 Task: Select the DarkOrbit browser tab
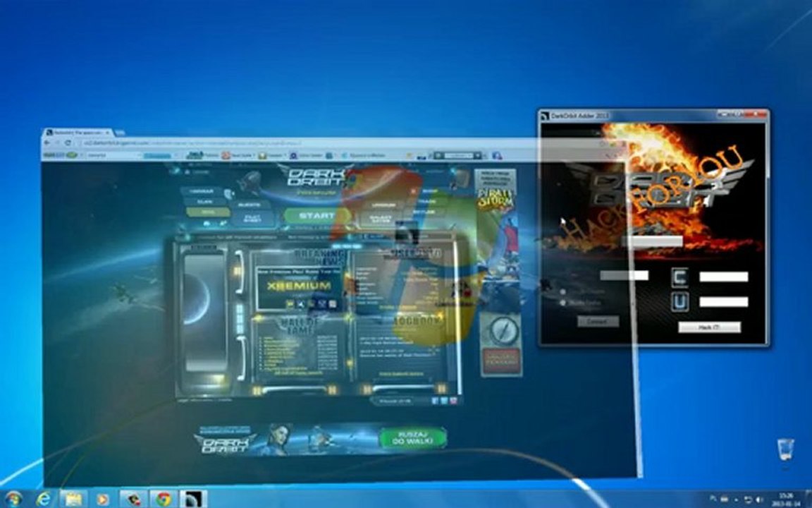[x=78, y=133]
